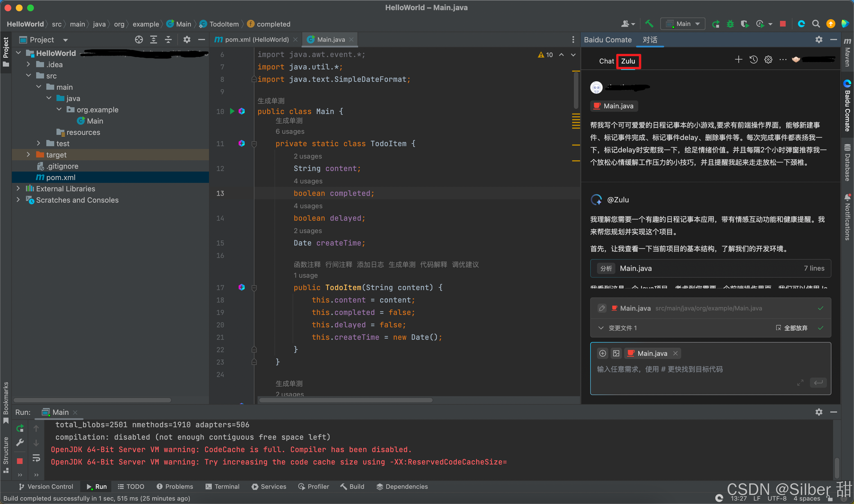
Task: Open the Version Control tool window
Action: pyautogui.click(x=46, y=487)
